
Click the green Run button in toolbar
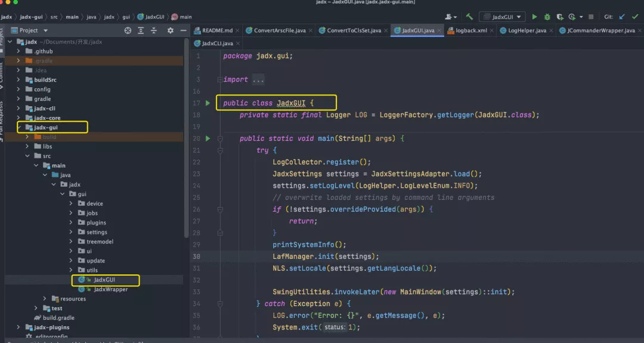click(534, 17)
